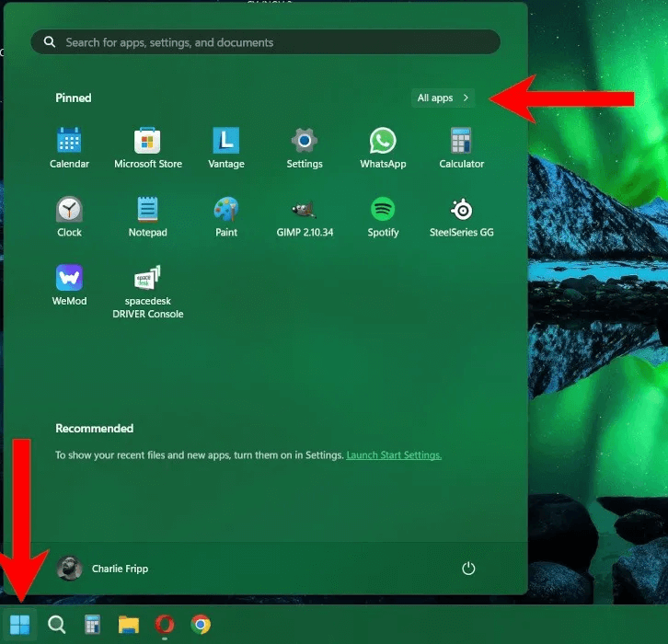668x644 pixels.
Task: Open the Settings gear app
Action: [x=305, y=148]
